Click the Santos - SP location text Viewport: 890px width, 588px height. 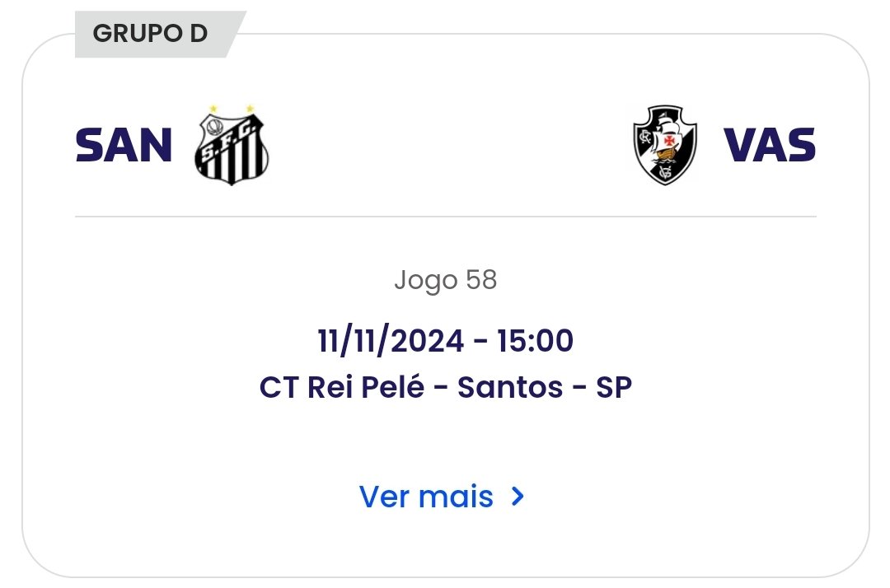pyautogui.click(x=545, y=387)
